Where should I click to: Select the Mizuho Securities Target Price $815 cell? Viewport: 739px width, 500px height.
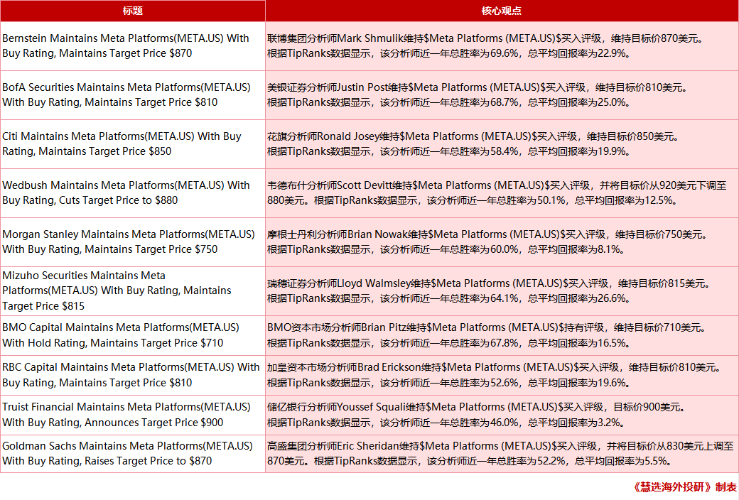(x=133, y=291)
